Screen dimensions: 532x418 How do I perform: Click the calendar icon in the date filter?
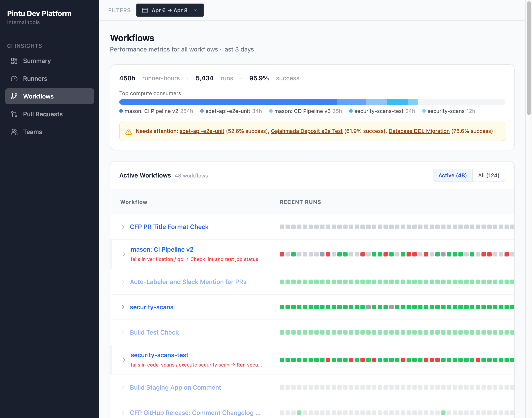(x=145, y=10)
